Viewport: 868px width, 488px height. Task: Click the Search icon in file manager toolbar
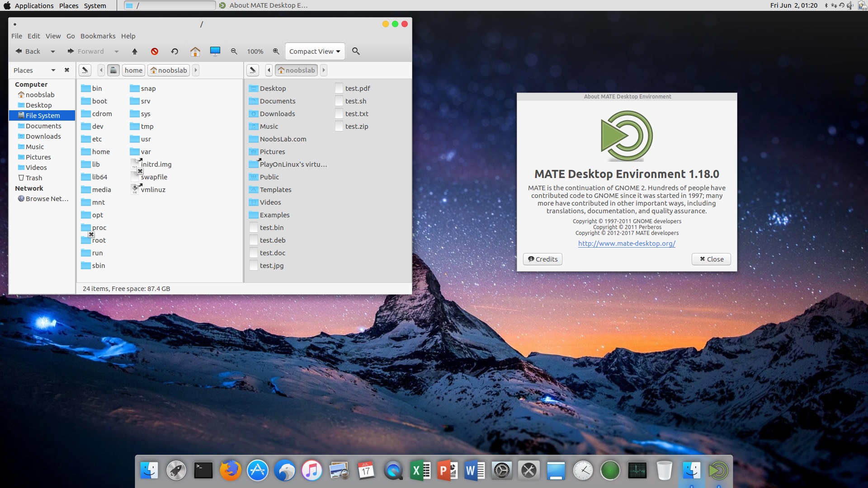356,51
